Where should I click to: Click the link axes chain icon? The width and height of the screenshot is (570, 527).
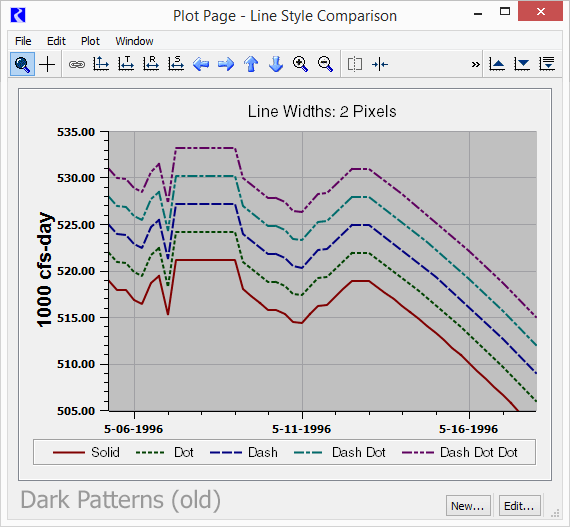click(x=77, y=65)
